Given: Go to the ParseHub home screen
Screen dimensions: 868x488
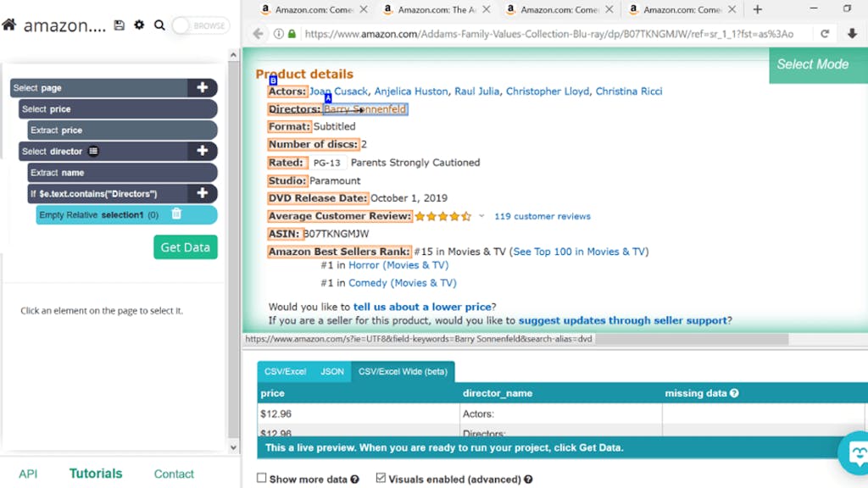Looking at the screenshot, I should (8, 25).
